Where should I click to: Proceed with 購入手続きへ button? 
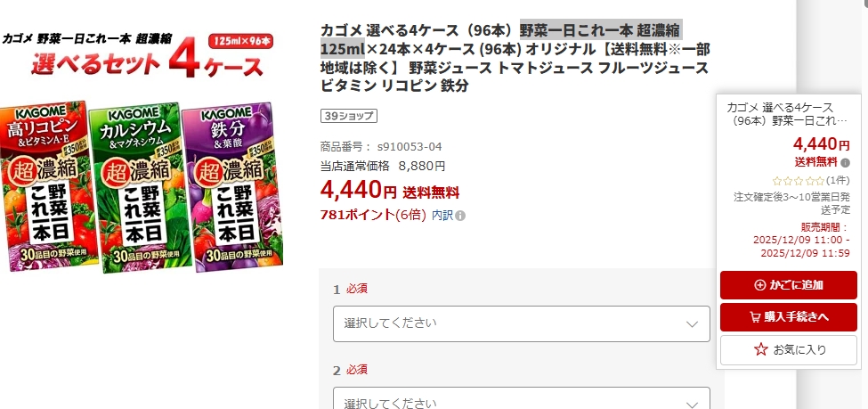point(788,317)
